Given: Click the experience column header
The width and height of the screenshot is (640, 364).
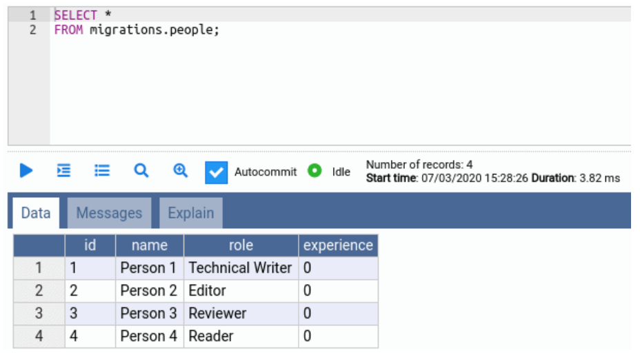Looking at the screenshot, I should [338, 245].
